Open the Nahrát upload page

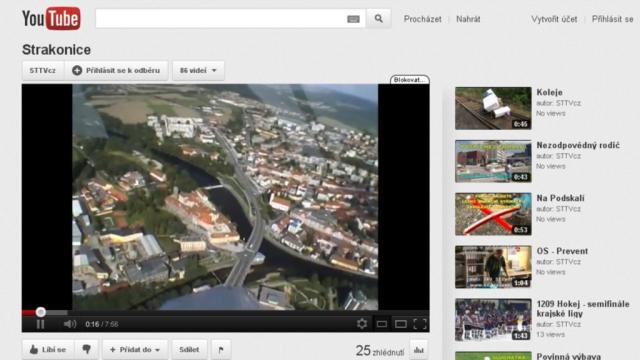click(x=468, y=19)
